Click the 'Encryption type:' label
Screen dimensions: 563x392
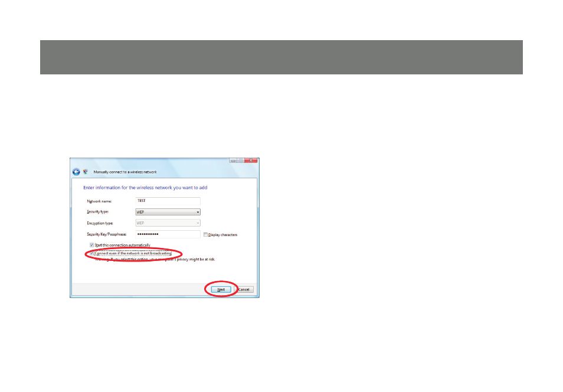coord(100,223)
